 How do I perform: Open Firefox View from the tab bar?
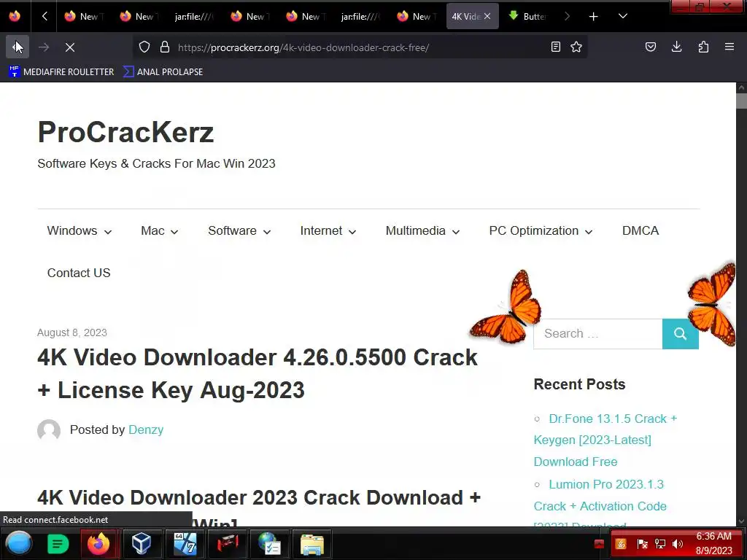[x=15, y=16]
